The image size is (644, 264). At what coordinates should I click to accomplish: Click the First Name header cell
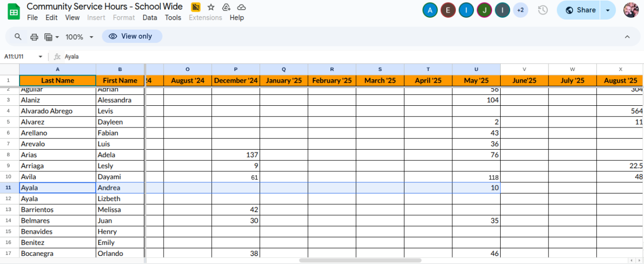pos(120,81)
